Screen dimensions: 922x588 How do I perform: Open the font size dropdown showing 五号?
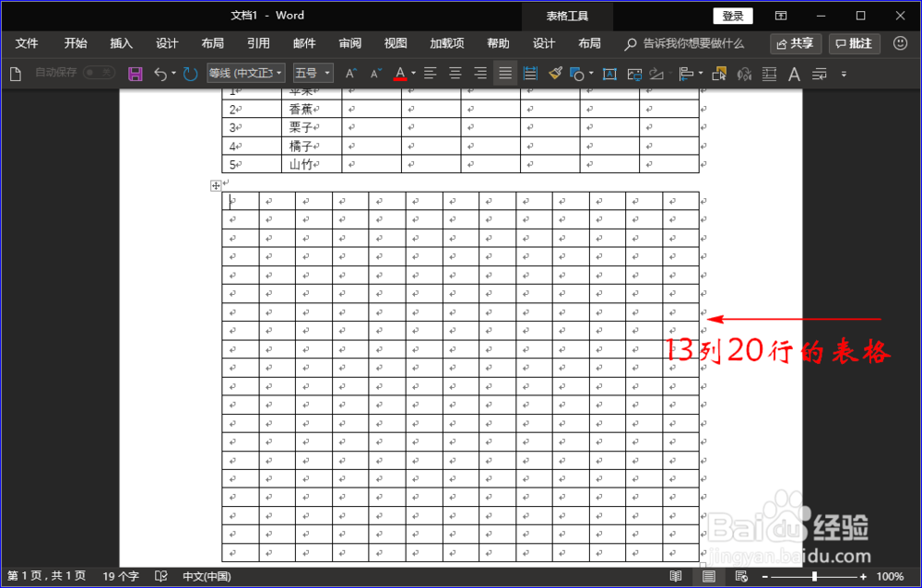pos(313,73)
